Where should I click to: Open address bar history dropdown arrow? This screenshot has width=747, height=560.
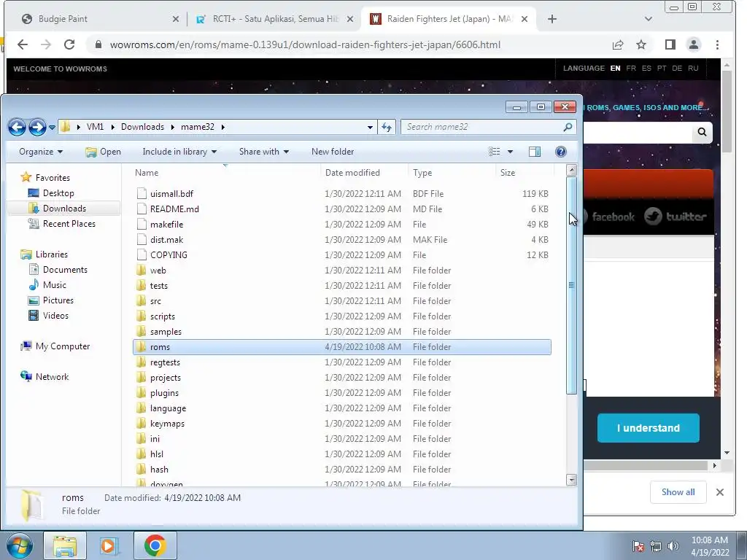(x=370, y=127)
